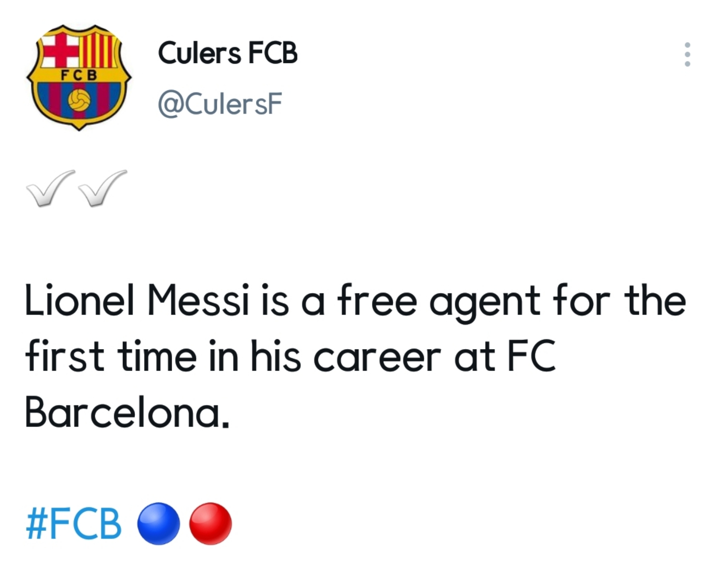Click the word "Barcelona." in tweet
Viewport: 728px width, 568px height.
(127, 412)
